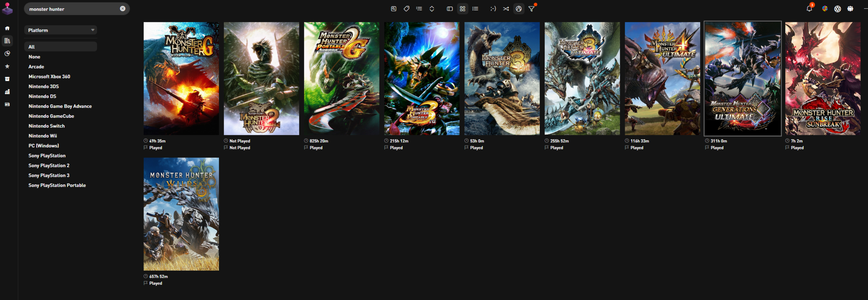Click the archive box sidebar icon
This screenshot has height=300, width=868.
pos(7,79)
